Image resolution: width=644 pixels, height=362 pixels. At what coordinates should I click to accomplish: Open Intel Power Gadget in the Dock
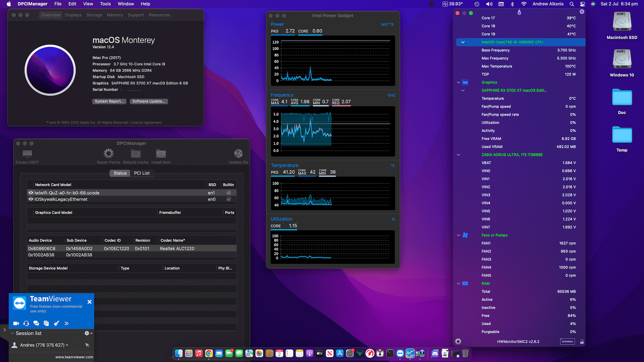coord(410,353)
